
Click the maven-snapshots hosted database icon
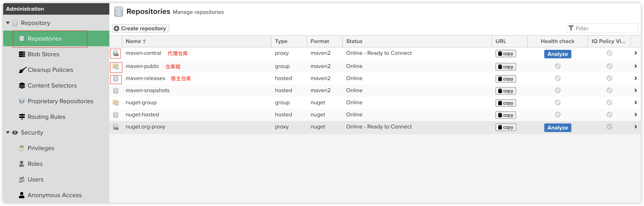[x=116, y=91]
